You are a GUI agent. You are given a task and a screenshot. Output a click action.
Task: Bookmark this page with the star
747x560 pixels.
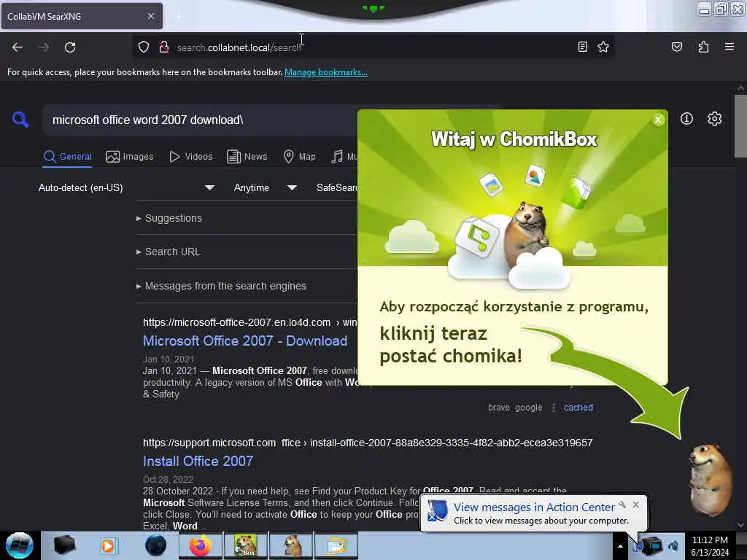pos(603,47)
